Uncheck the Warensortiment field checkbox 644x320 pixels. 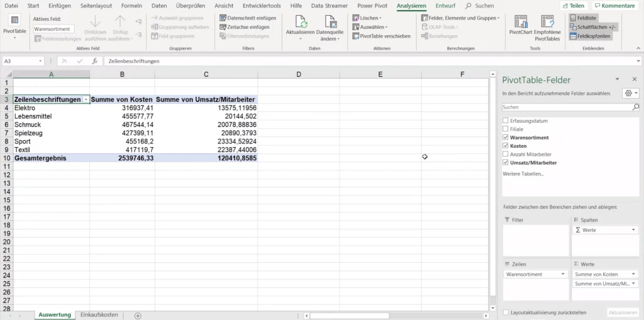[x=505, y=137]
